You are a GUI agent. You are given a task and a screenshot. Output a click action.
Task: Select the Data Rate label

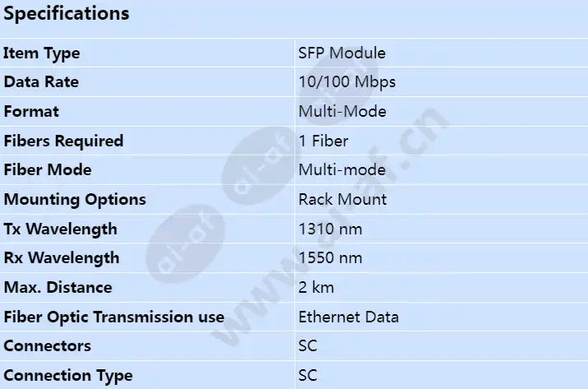tap(41, 82)
